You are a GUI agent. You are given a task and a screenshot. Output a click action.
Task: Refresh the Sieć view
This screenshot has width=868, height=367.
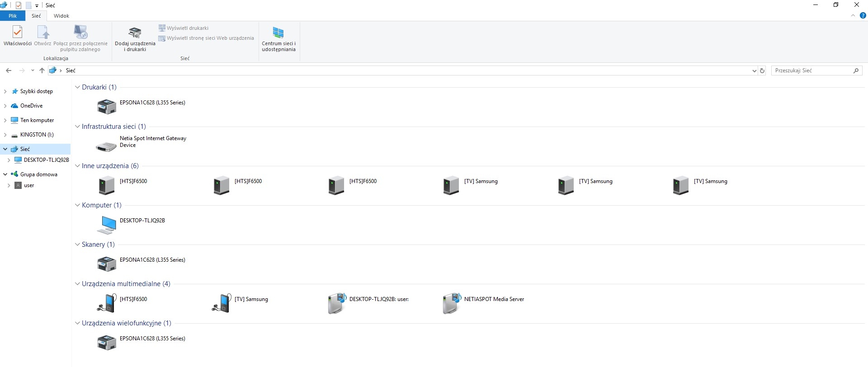(x=762, y=71)
